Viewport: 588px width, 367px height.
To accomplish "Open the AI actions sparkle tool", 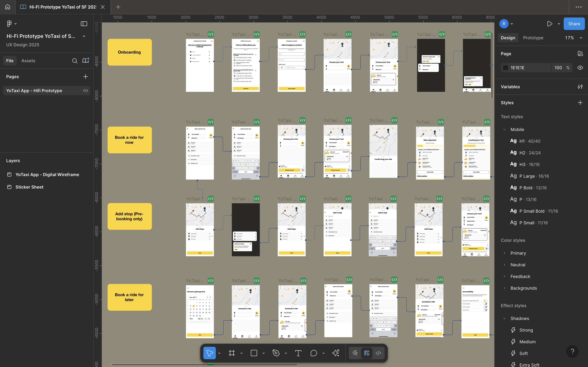I will (x=336, y=353).
